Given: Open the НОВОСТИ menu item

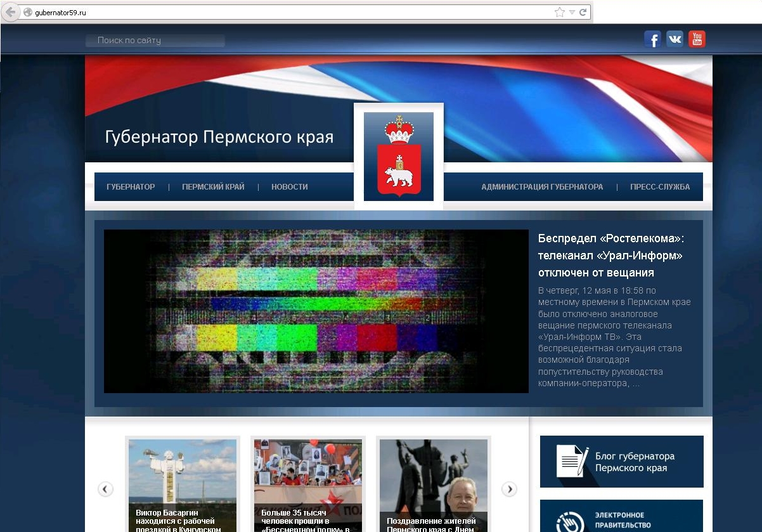Looking at the screenshot, I should pyautogui.click(x=290, y=186).
